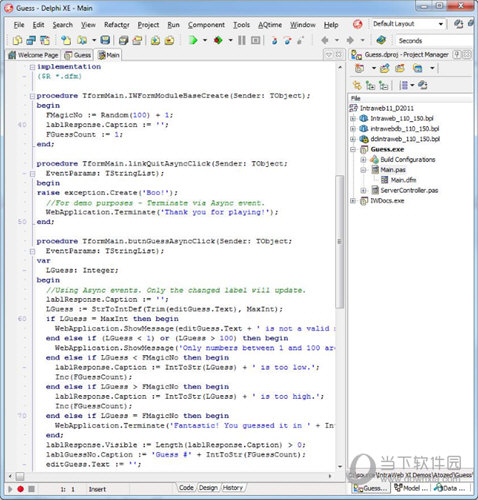Toggle Form/Unit toolbar icon
Viewport: 478px width, 500px height.
45,40
